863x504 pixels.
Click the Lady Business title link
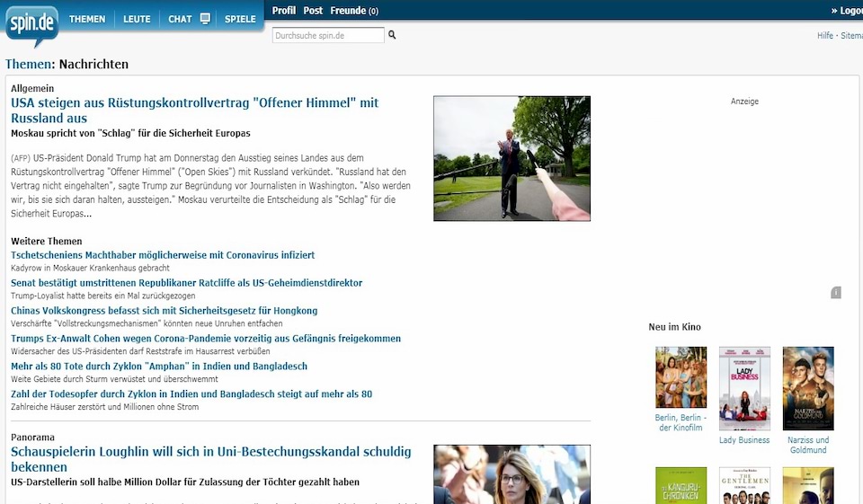tap(744, 440)
